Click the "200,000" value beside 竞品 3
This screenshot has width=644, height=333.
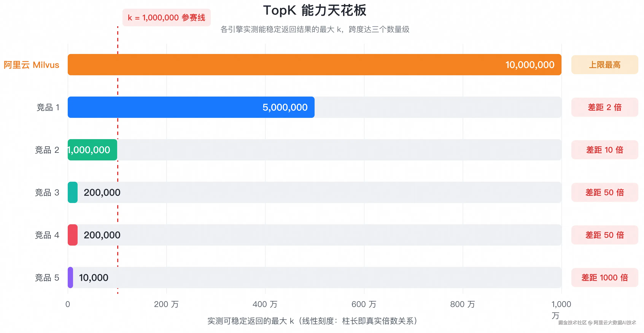[x=102, y=192]
